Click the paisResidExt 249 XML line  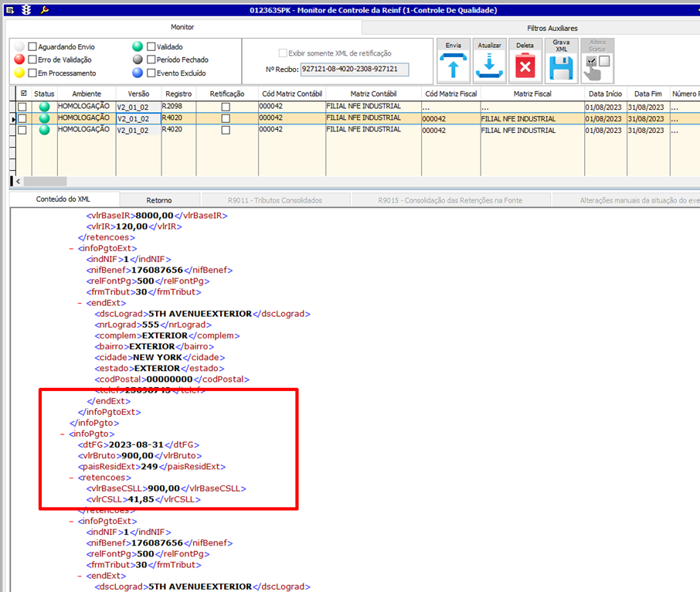(x=151, y=467)
